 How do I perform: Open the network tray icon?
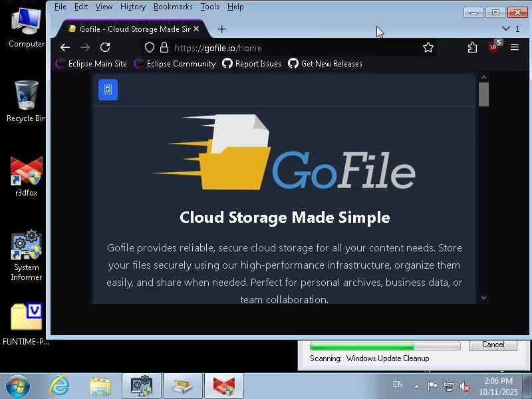(448, 386)
